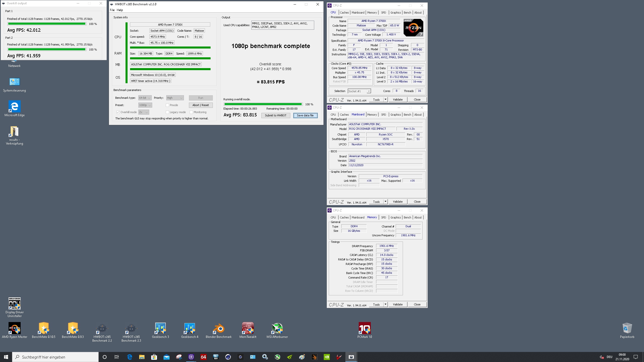Select results - Verknüpfung folder shortcut

[x=14, y=135]
